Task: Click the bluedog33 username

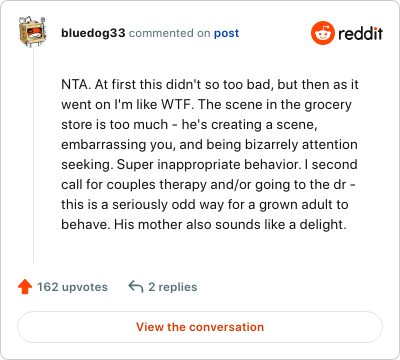Action: click(x=93, y=33)
